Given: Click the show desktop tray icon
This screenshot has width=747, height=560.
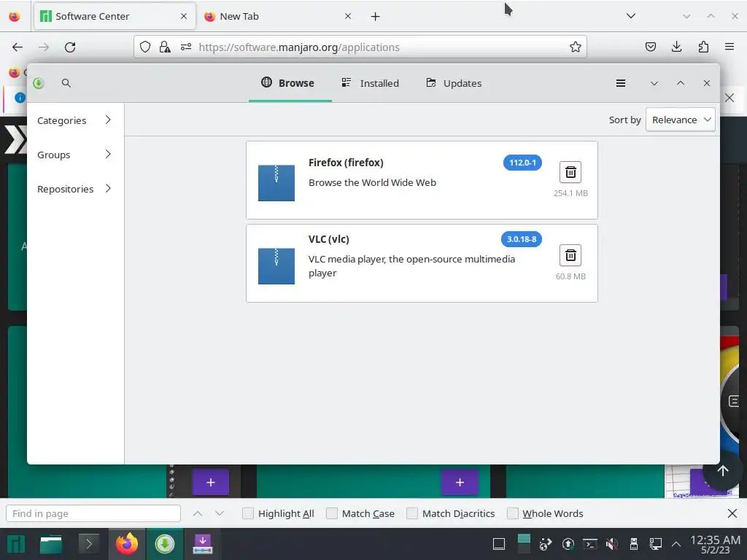Looking at the screenshot, I should [x=499, y=544].
